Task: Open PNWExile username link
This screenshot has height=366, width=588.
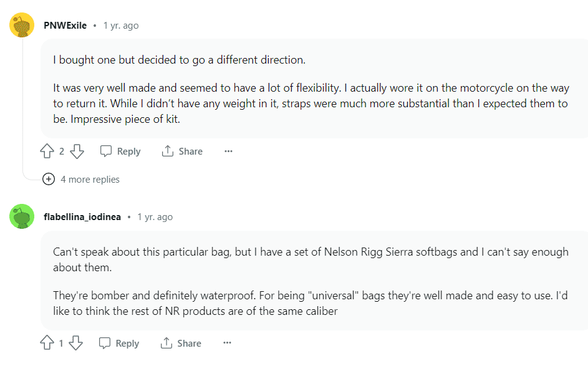Action: point(65,26)
